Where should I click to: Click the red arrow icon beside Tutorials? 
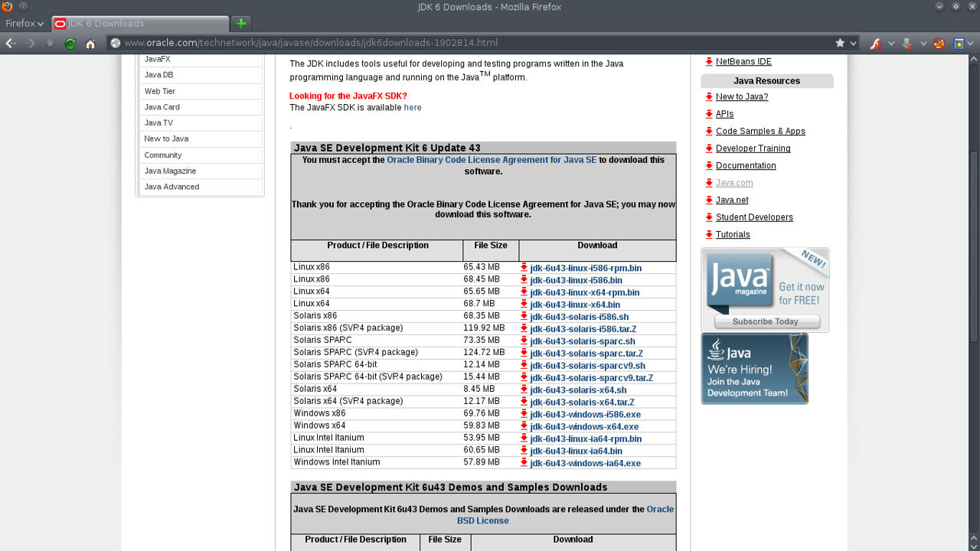pyautogui.click(x=709, y=235)
